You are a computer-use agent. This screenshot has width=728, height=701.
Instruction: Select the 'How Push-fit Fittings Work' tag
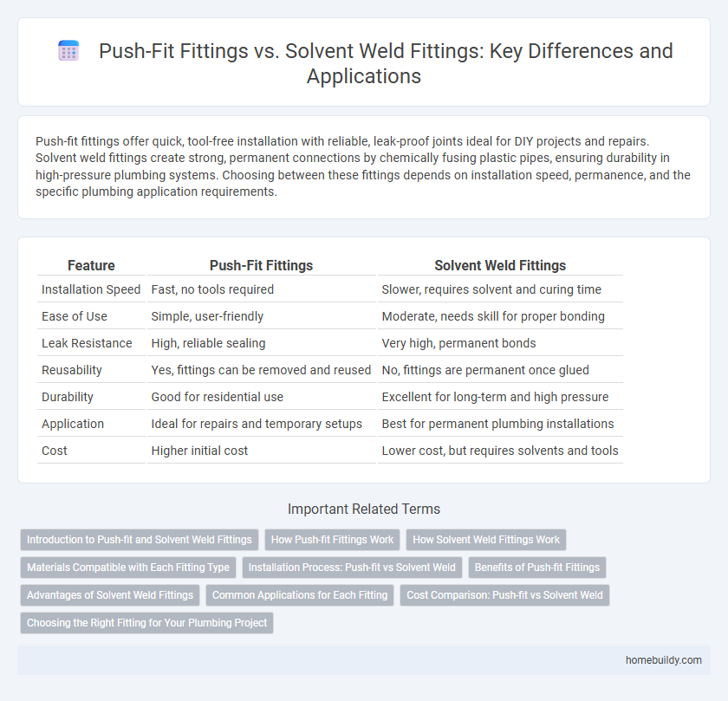pyautogui.click(x=332, y=540)
